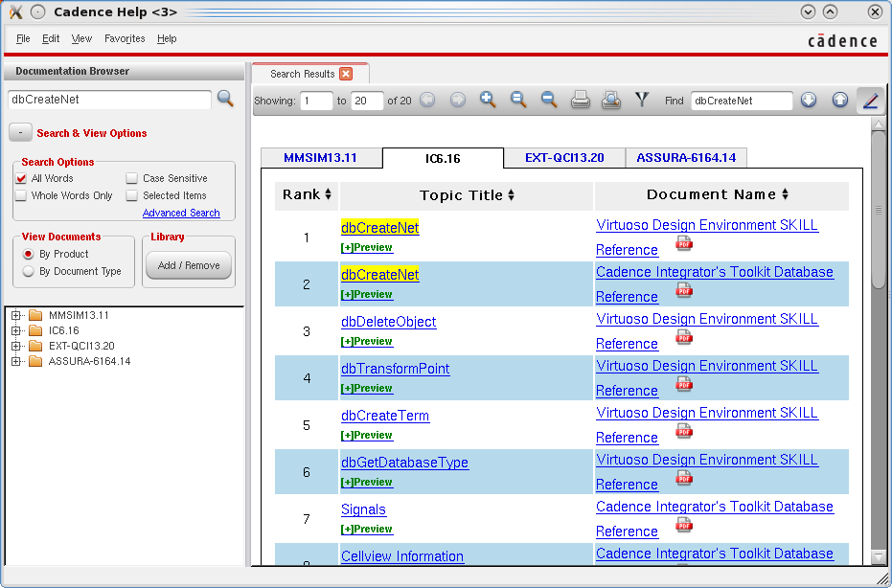Switch to the MMSIM13.11 results tab

pos(320,158)
